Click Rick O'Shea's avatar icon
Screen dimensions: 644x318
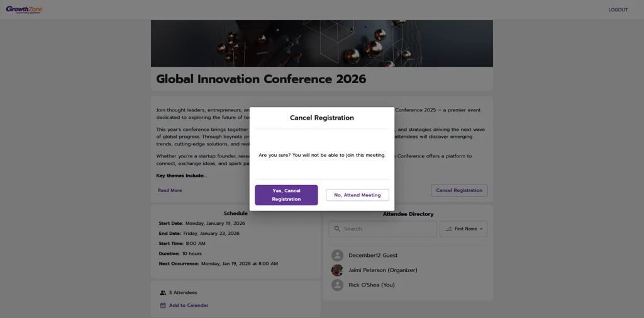click(x=337, y=285)
